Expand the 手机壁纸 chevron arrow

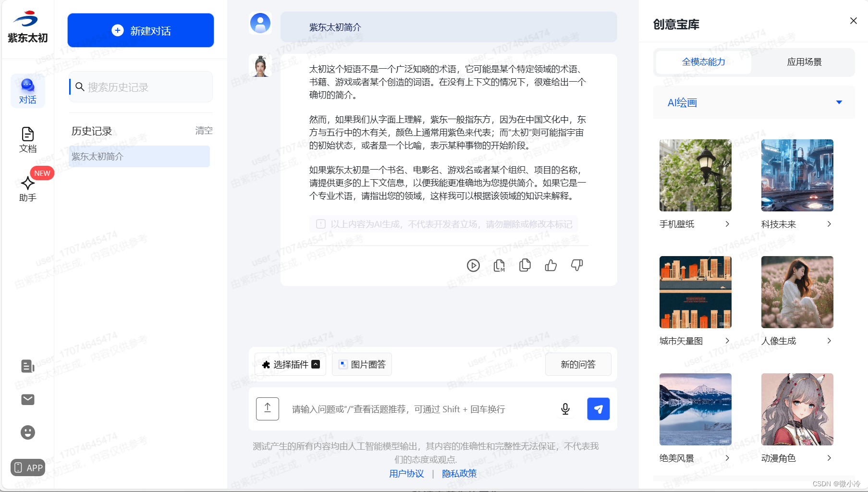click(x=727, y=224)
